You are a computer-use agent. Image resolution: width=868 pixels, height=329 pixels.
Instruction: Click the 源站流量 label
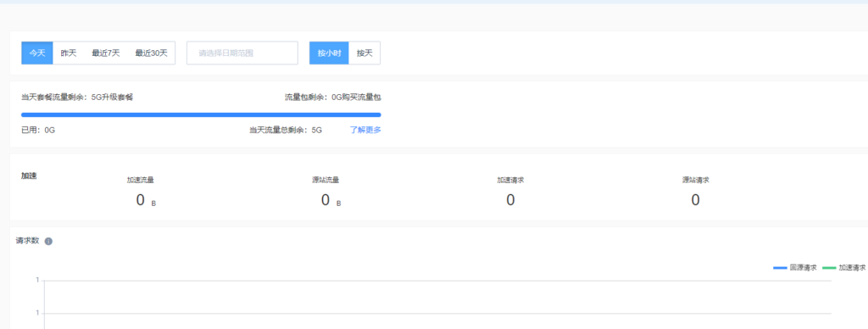point(325,180)
